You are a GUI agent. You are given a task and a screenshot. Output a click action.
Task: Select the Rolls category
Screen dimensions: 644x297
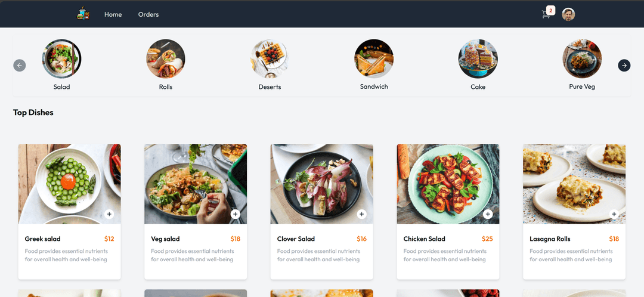click(x=166, y=64)
